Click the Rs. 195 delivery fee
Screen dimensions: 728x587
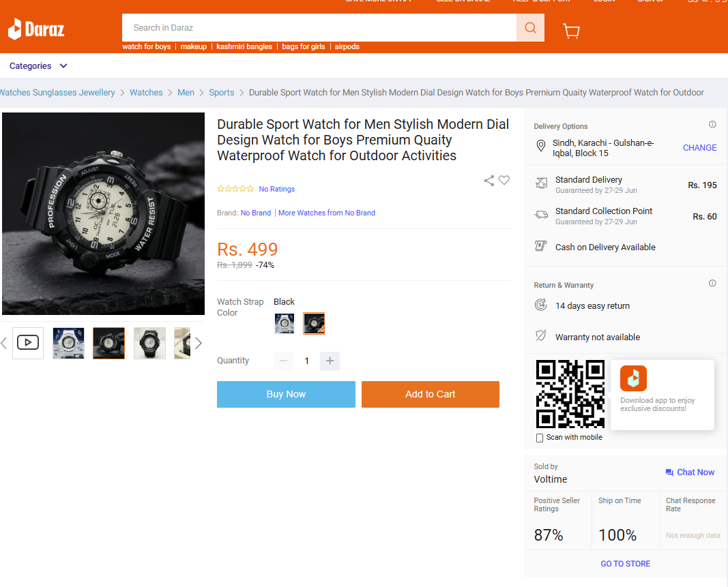coord(702,185)
